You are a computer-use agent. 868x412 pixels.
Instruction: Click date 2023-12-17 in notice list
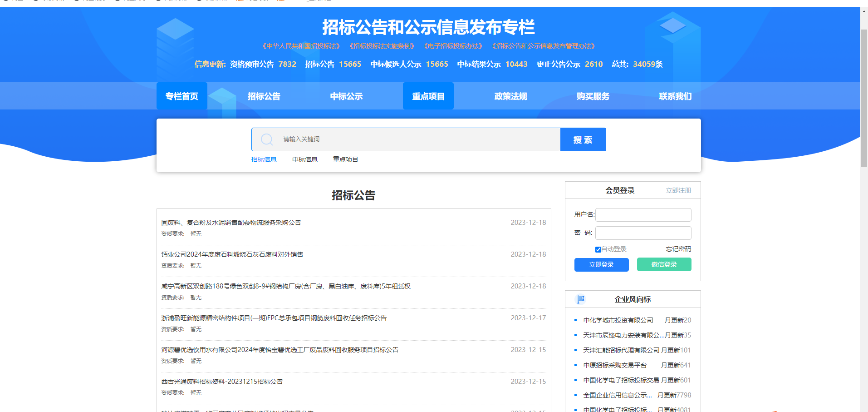(528, 318)
